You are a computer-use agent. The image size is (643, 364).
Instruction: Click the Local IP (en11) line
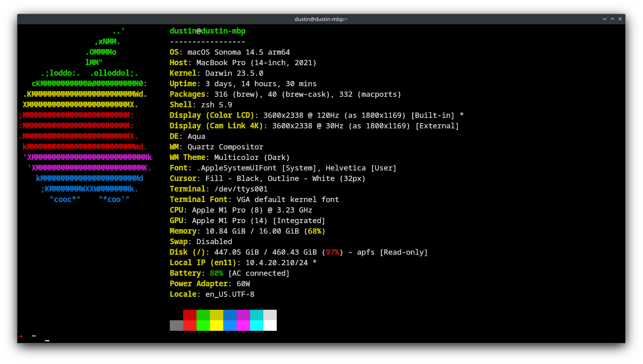[x=243, y=263]
